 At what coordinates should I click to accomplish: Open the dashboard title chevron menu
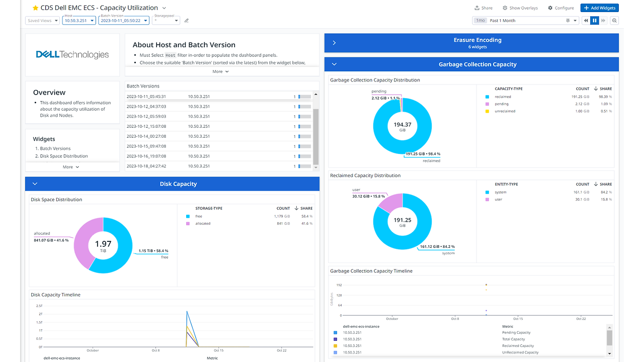164,8
